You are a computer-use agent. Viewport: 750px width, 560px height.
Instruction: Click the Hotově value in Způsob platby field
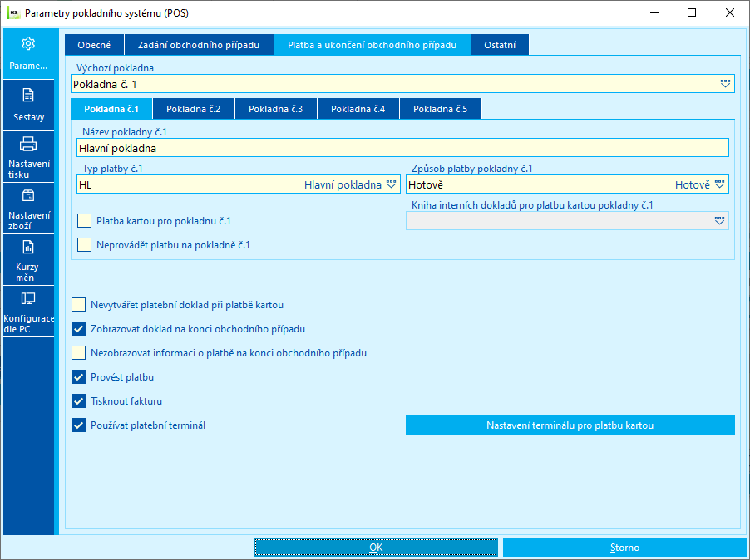coord(425,185)
